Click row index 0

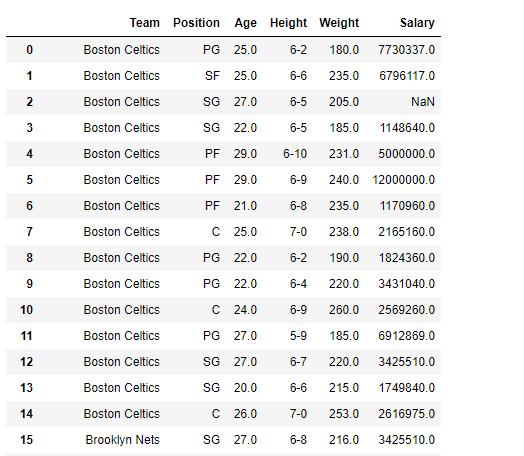pyautogui.click(x=29, y=50)
